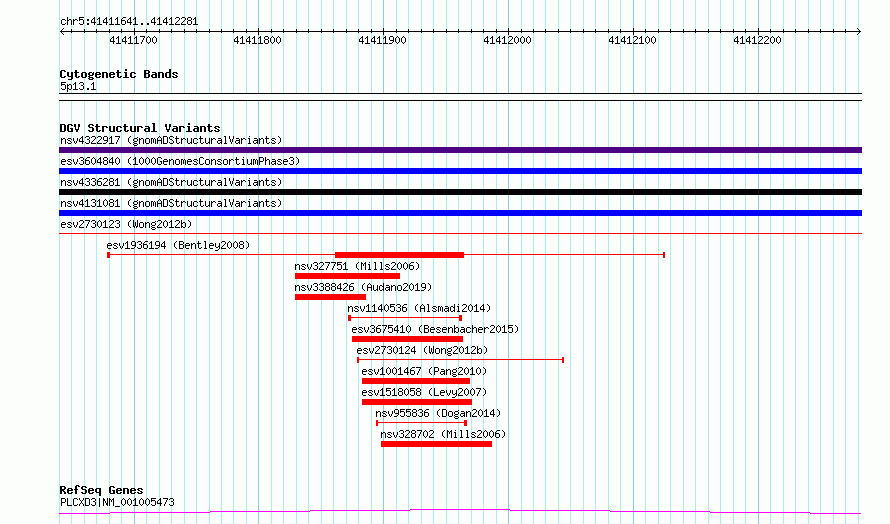Click ruler tick label 41412200
The height and width of the screenshot is (524, 890).
coord(757,40)
